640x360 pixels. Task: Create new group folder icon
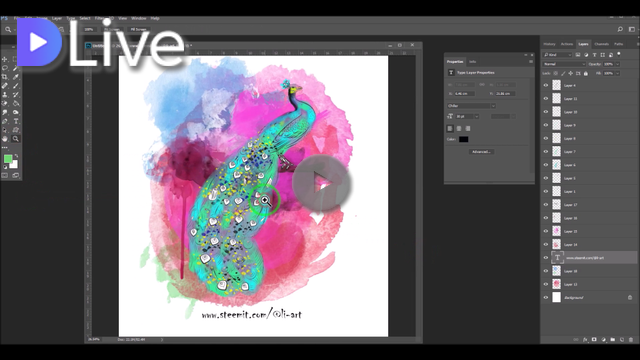[x=613, y=340]
